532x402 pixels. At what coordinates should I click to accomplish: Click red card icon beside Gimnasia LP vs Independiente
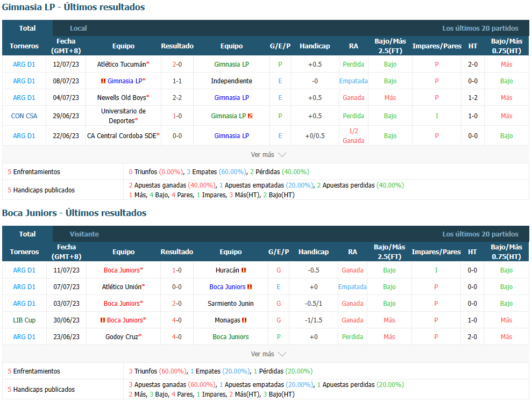tap(103, 81)
